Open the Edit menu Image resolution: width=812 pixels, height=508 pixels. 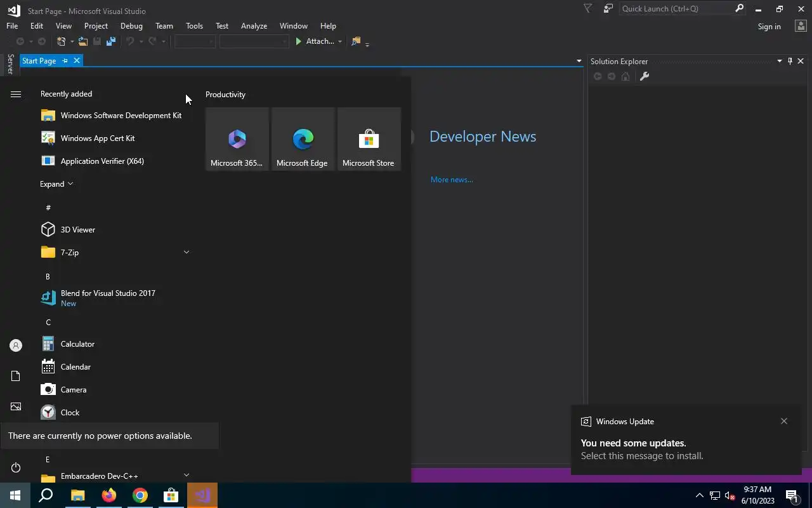(x=37, y=26)
